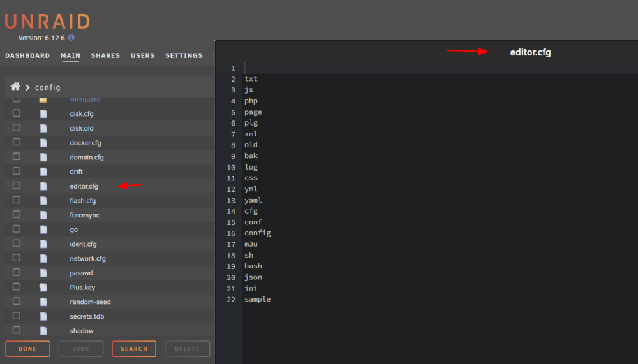Click the home icon in the breadcrumb
Viewport: 638px width, 364px height.
[15, 86]
